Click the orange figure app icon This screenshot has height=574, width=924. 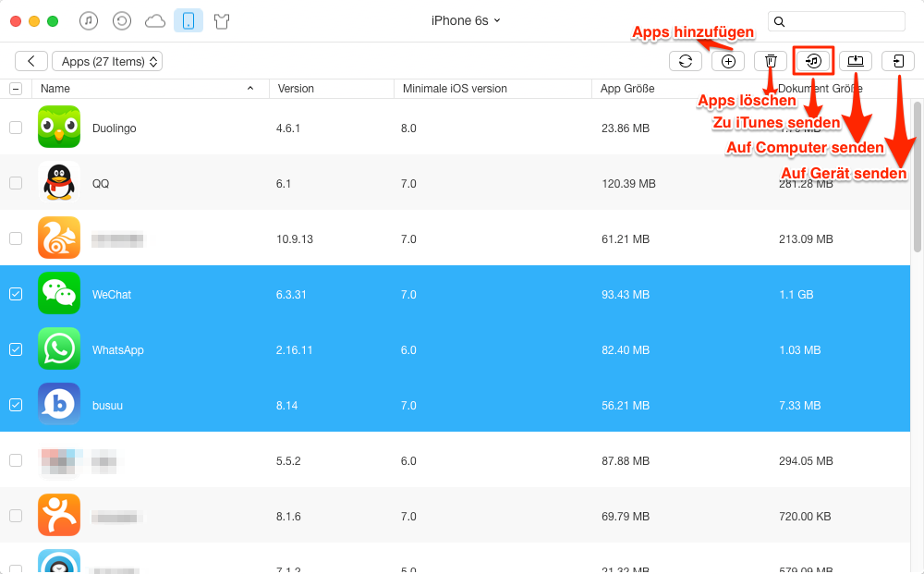59,515
